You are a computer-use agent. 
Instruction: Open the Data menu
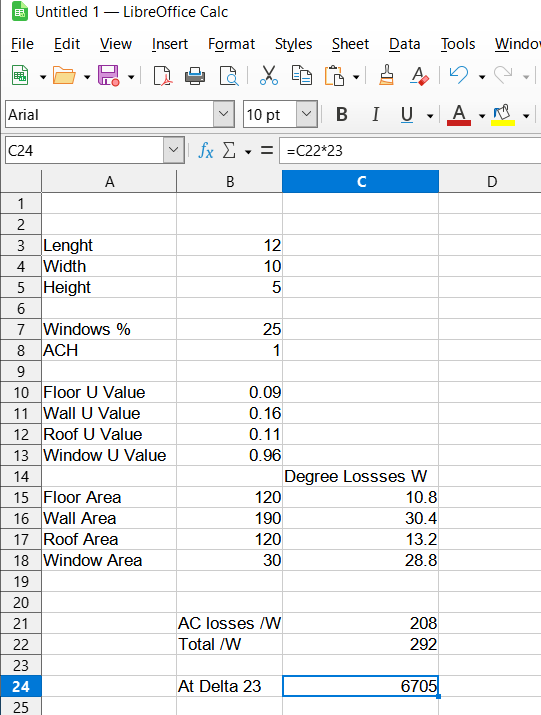404,44
